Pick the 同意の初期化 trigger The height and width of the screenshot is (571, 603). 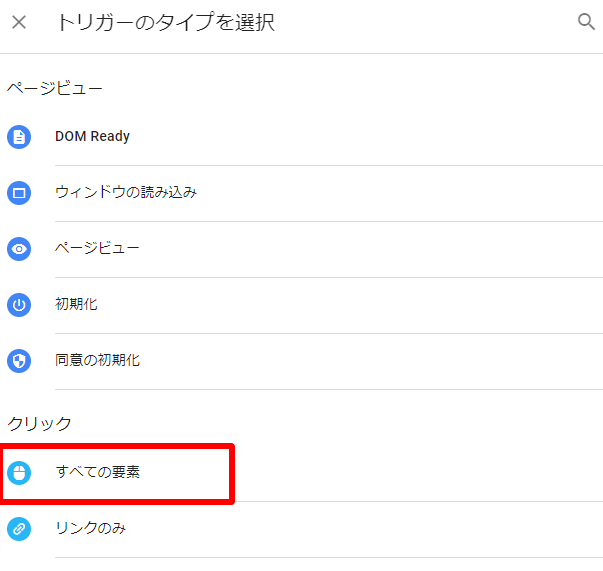97,360
